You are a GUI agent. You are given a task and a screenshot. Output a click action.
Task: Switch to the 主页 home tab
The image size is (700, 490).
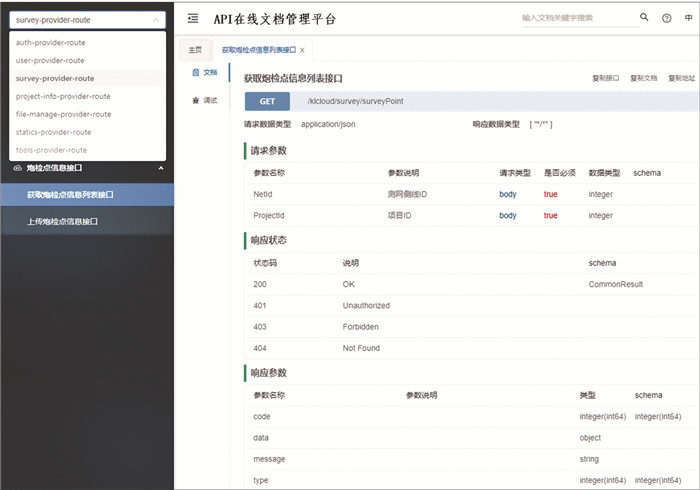pos(195,49)
